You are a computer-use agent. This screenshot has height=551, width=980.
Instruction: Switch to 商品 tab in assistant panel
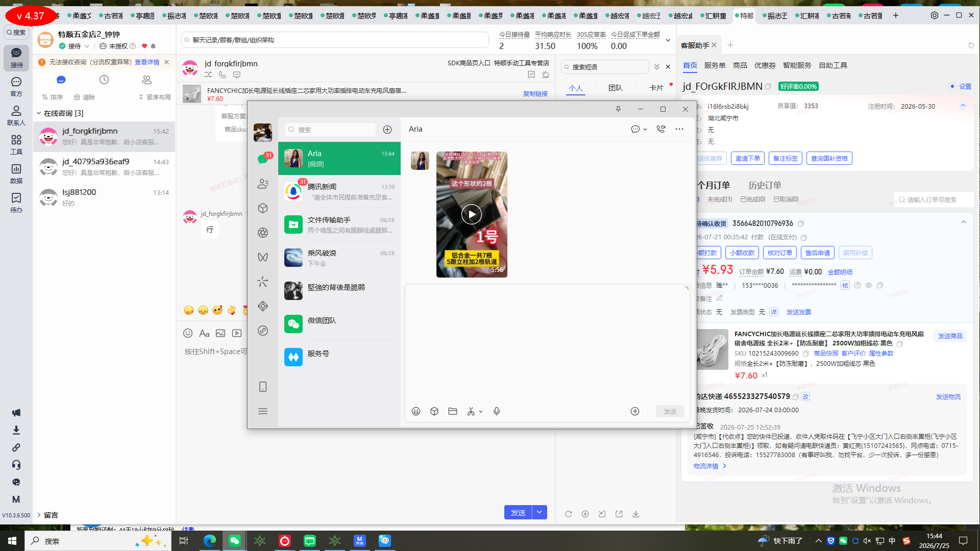pos(740,65)
